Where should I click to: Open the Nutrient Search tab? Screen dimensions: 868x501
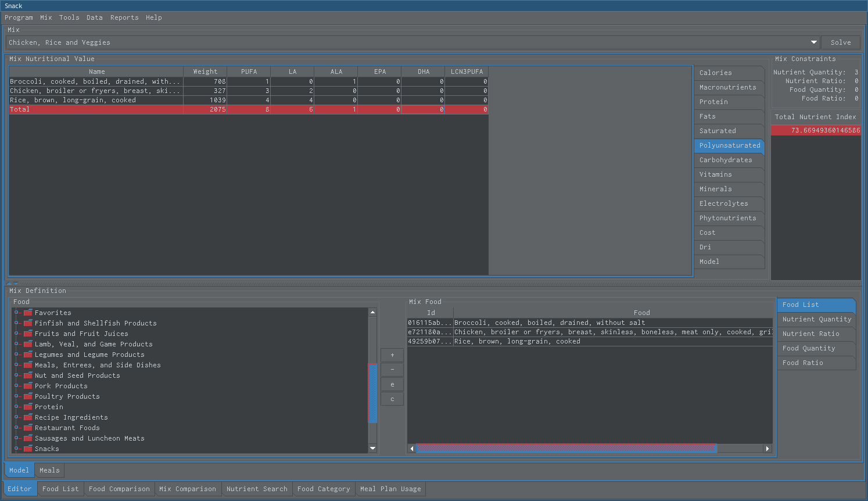coord(257,489)
